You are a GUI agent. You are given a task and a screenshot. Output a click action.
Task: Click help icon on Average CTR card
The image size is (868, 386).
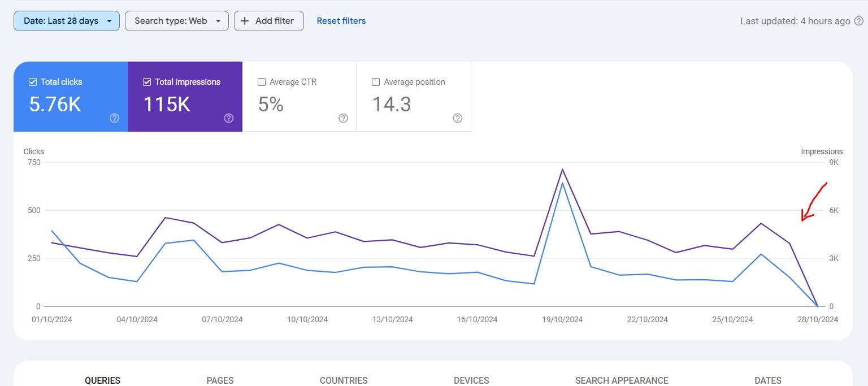coord(343,118)
